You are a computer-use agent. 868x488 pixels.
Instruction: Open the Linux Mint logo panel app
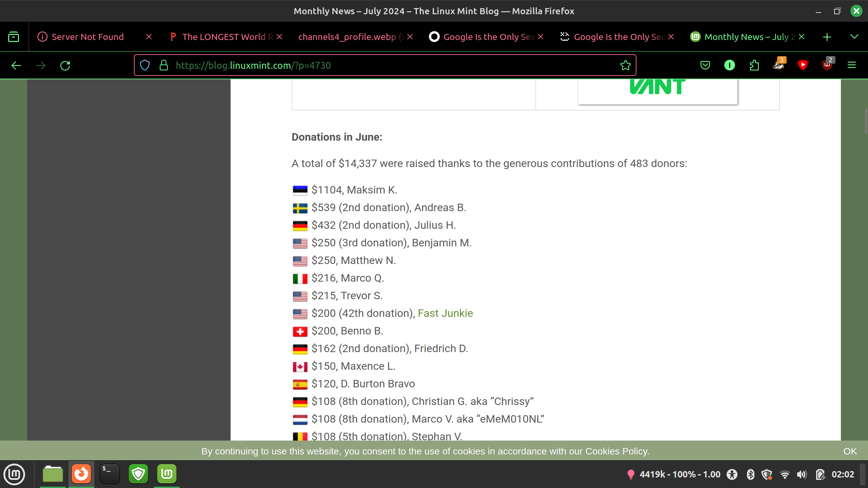pos(167,474)
